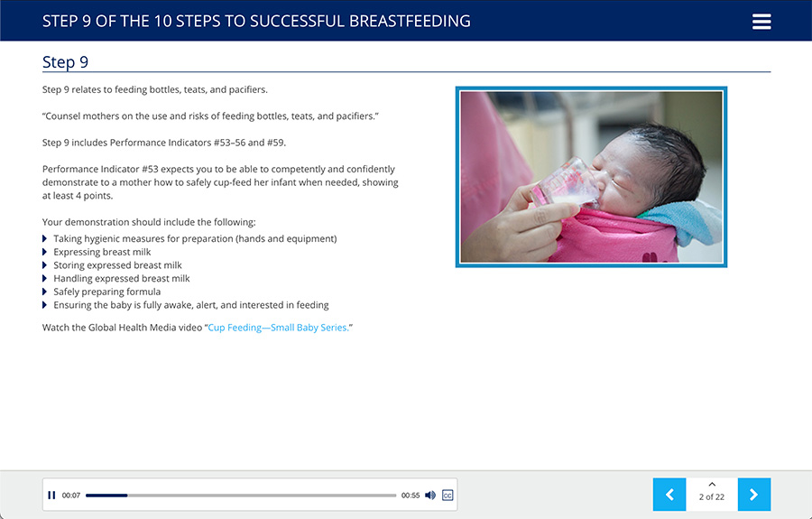The height and width of the screenshot is (519, 812).
Task: Click the arrow bullet beside "Safely preparing formula"
Action: click(x=45, y=292)
